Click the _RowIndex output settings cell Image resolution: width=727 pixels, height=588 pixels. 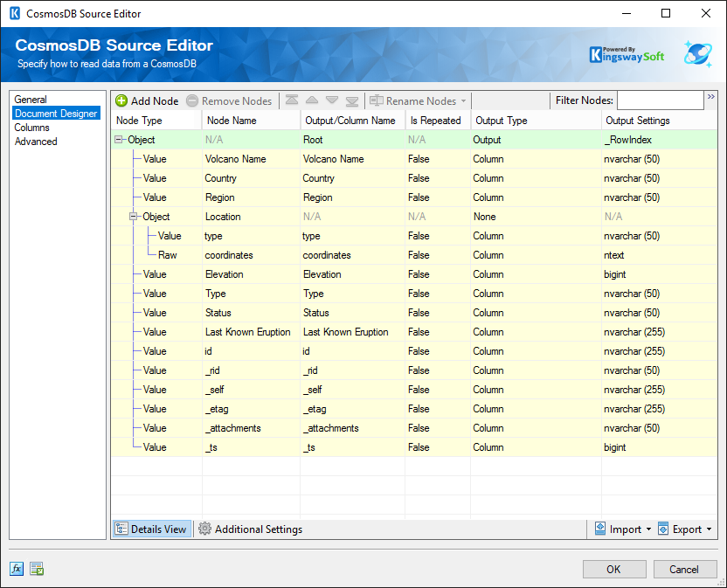pyautogui.click(x=660, y=140)
